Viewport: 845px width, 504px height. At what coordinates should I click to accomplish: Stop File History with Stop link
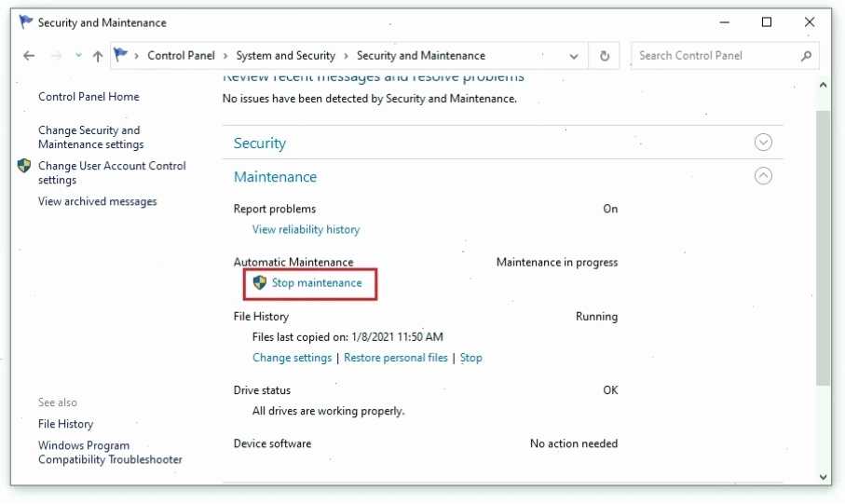tap(470, 358)
